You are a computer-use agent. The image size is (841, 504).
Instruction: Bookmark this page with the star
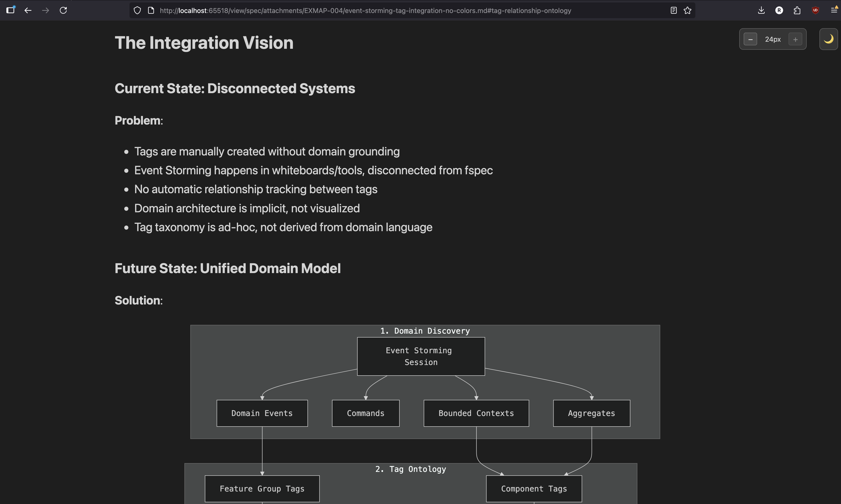pos(688,11)
